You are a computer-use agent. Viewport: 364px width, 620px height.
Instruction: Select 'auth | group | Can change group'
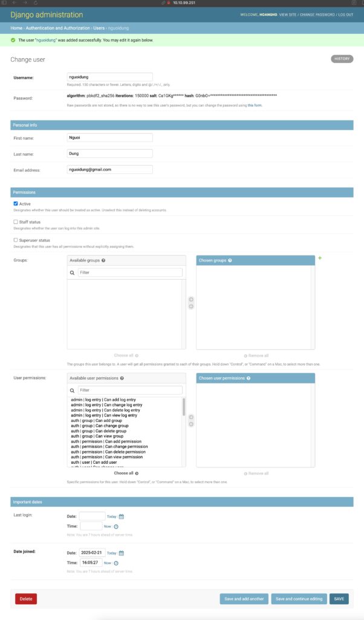tap(100, 426)
